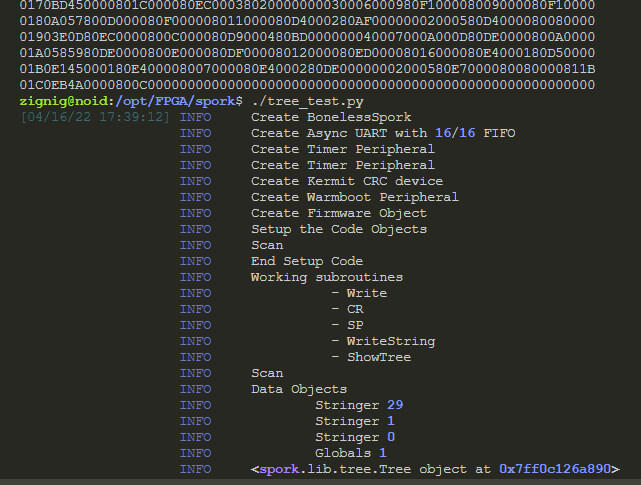Click the hex dump line starting '01B0E145'
The width and height of the screenshot is (641, 485).
(x=307, y=69)
